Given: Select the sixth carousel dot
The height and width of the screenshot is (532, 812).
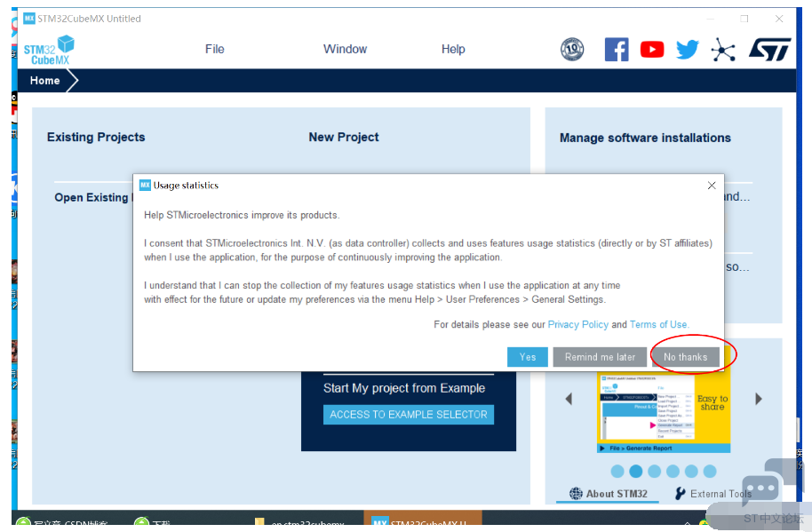Looking at the screenshot, I should point(710,472).
